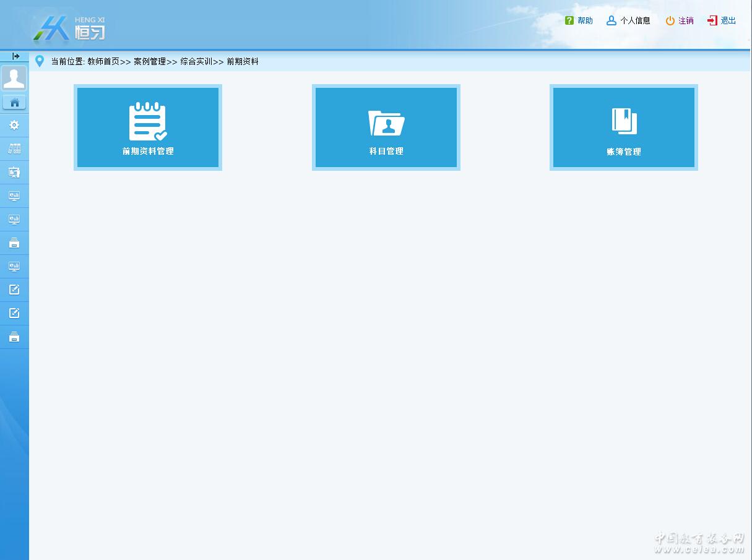
Task: Click the user avatar in the sidebar
Action: point(14,79)
